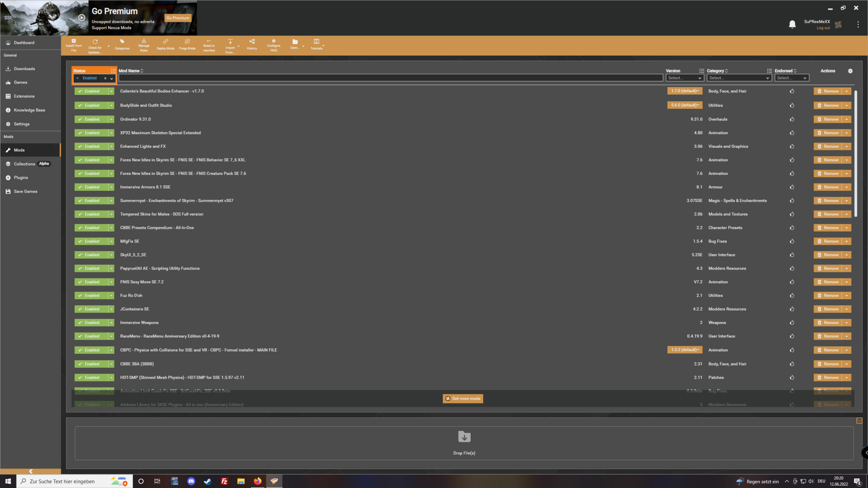Open version dropdown 5.6.0 (default) for BodySlide
This screenshot has height=488, width=868.
click(x=685, y=105)
